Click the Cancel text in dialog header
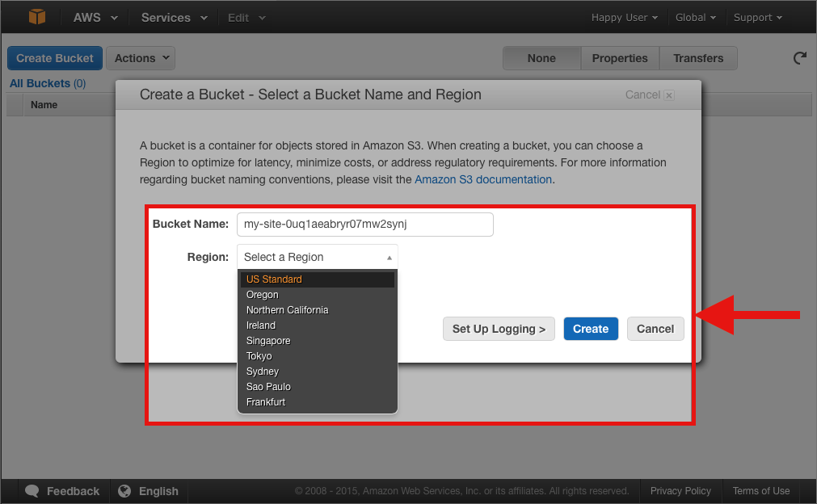The height and width of the screenshot is (504, 817). [642, 94]
